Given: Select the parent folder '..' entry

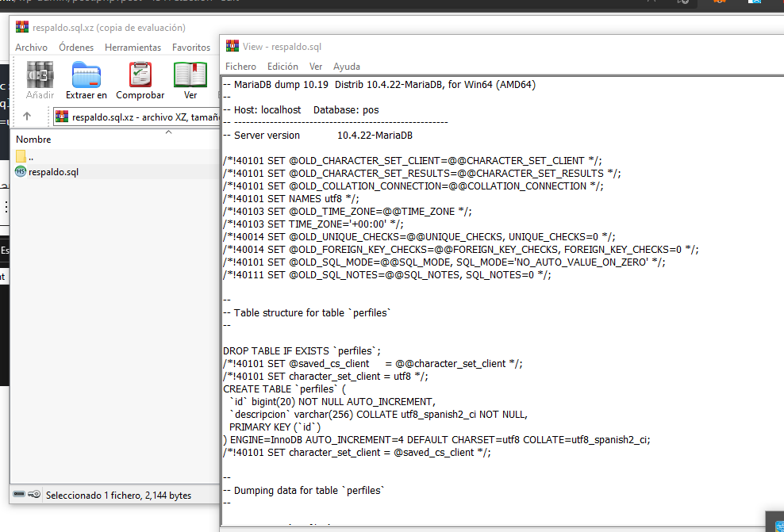Looking at the screenshot, I should pyautogui.click(x=30, y=156).
